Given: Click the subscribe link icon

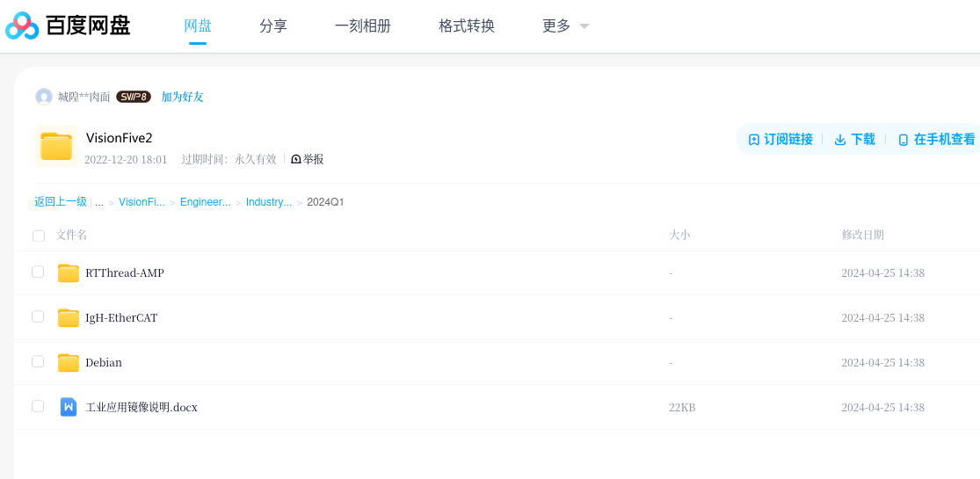Looking at the screenshot, I should [754, 140].
